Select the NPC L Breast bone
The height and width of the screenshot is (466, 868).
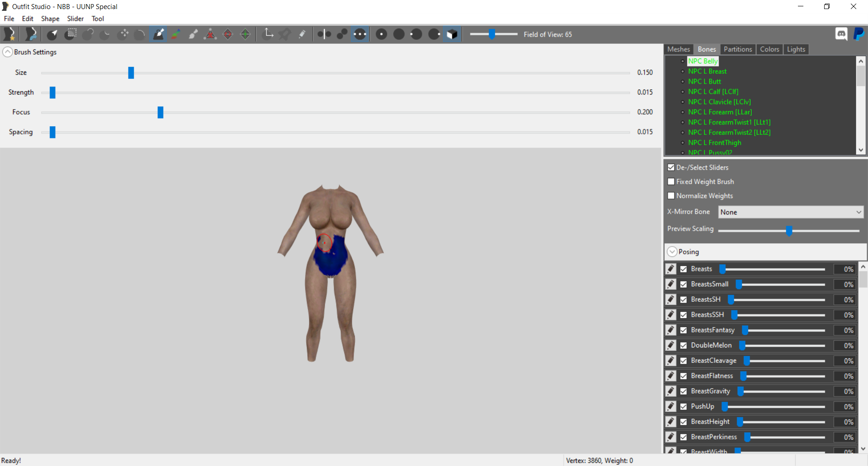[707, 71]
